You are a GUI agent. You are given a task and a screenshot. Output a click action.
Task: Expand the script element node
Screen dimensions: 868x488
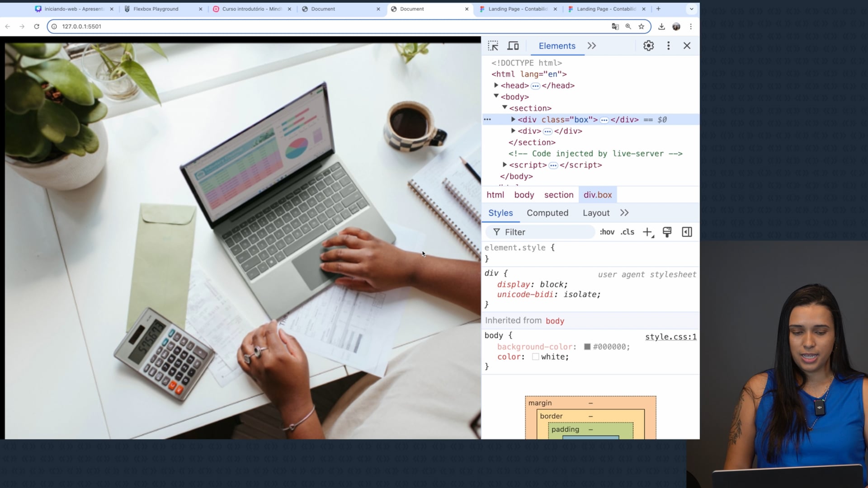[505, 165]
